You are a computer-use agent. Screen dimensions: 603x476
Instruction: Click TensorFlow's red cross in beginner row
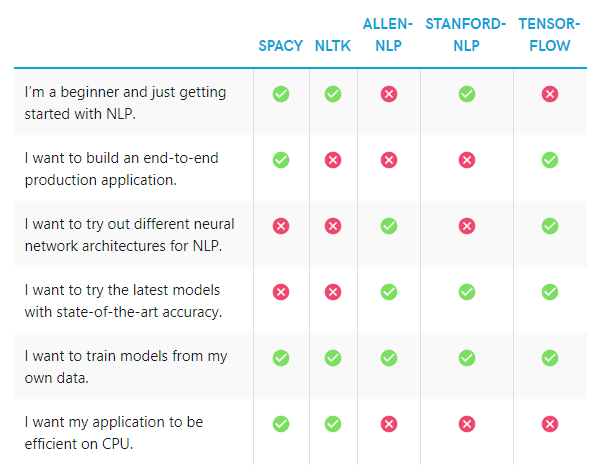550,94
